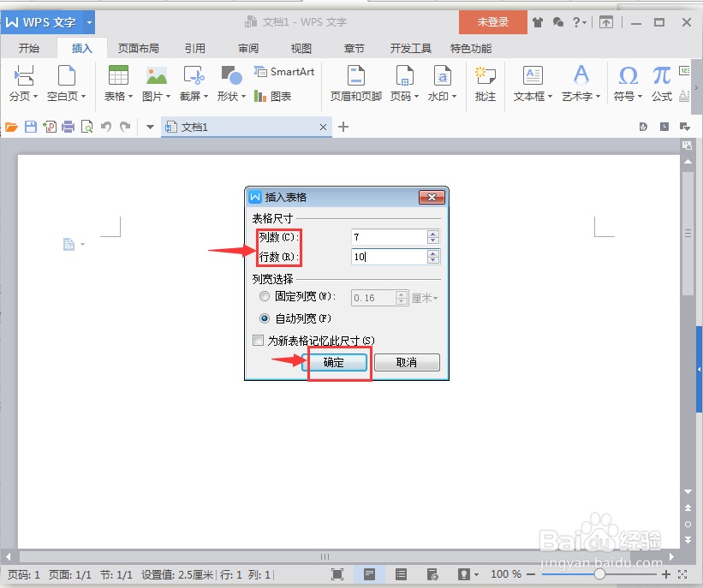Click the feedback chat icon in title bar

(x=558, y=22)
